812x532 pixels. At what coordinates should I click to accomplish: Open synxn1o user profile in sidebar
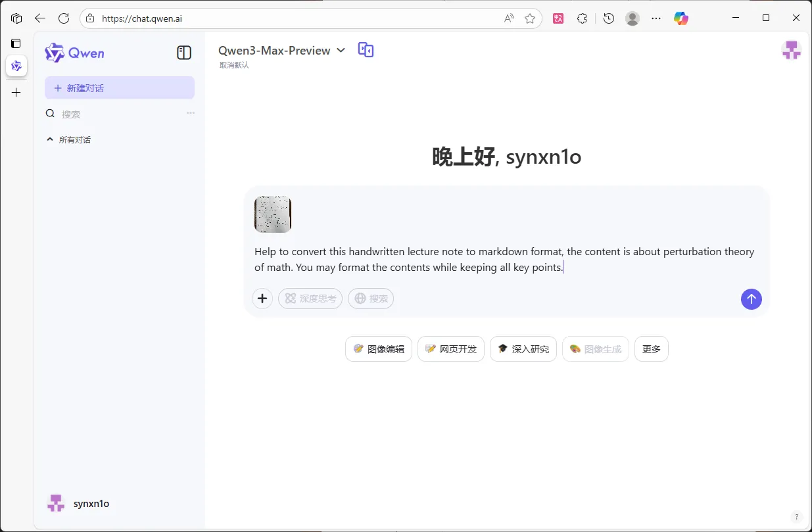(x=78, y=504)
